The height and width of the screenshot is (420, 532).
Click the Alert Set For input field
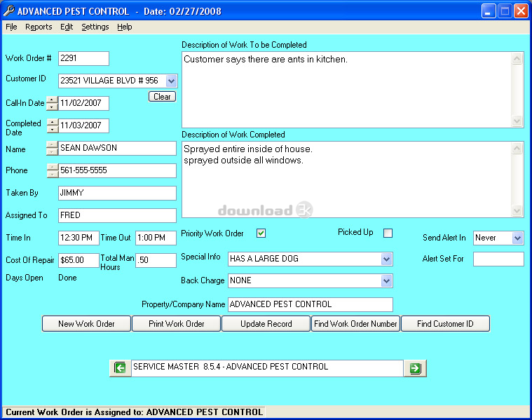pyautogui.click(x=498, y=259)
